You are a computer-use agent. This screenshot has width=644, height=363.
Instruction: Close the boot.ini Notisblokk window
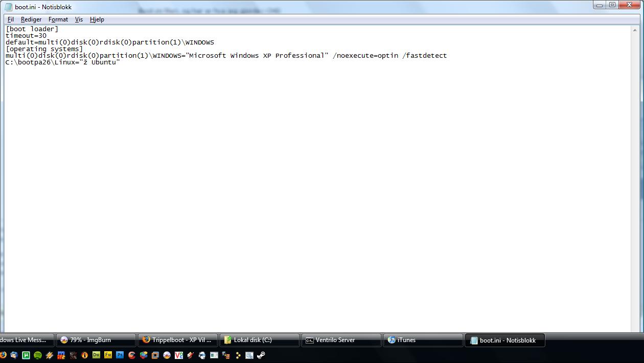point(630,5)
